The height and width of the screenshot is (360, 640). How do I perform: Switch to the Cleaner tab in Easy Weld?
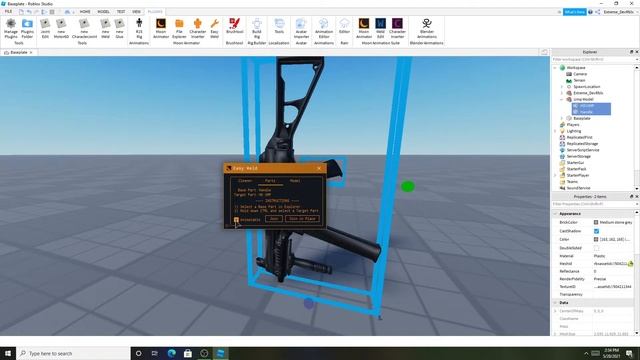point(245,181)
